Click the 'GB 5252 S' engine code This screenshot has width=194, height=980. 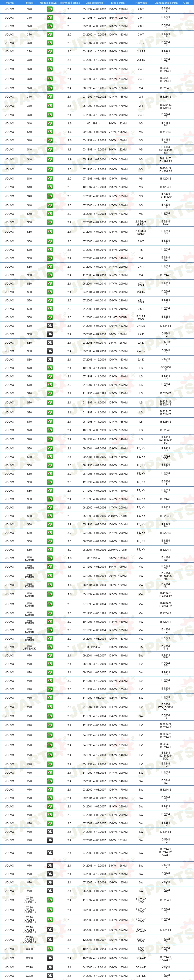click(x=166, y=368)
